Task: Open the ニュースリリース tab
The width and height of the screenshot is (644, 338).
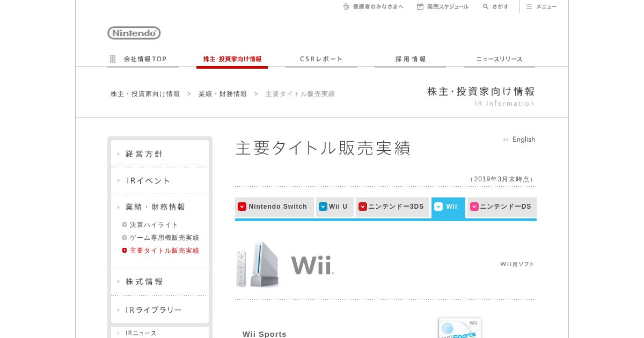Action: (x=499, y=60)
